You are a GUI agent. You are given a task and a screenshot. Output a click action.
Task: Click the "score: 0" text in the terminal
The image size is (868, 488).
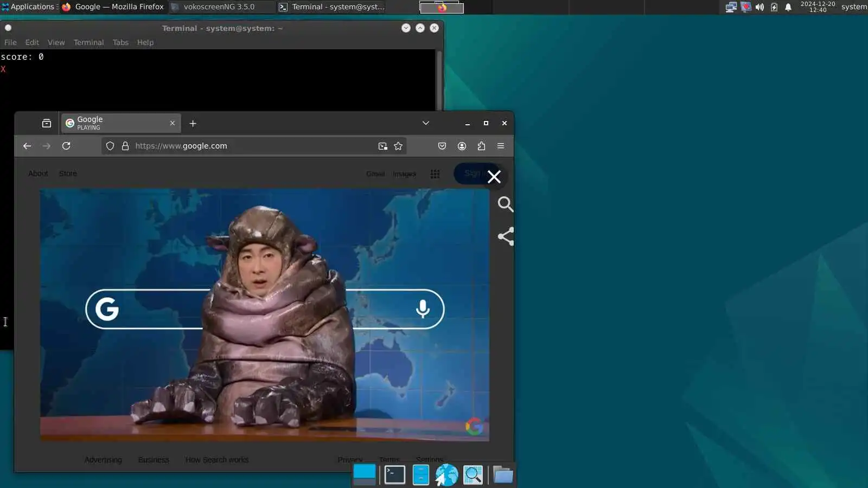[x=22, y=57]
